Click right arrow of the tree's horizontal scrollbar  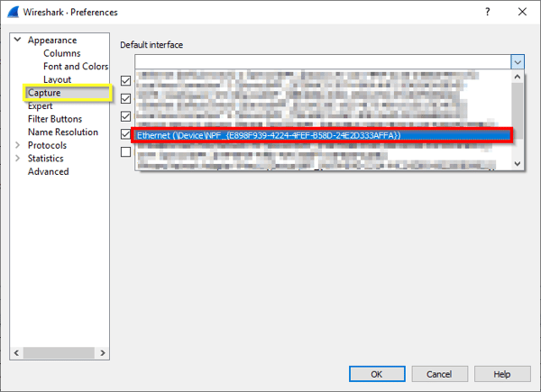pyautogui.click(x=104, y=351)
